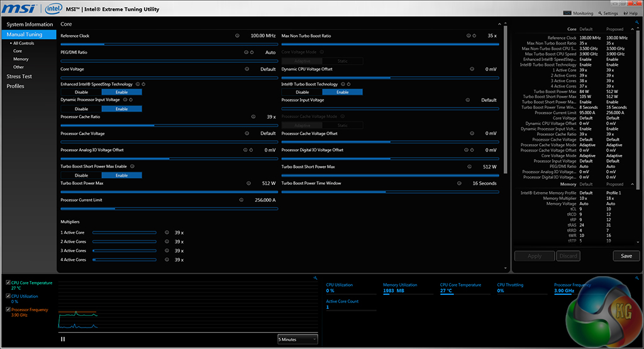Viewport: 644px width, 349px height.
Task: Click the info icon beside Reference Clock
Action: (x=237, y=36)
